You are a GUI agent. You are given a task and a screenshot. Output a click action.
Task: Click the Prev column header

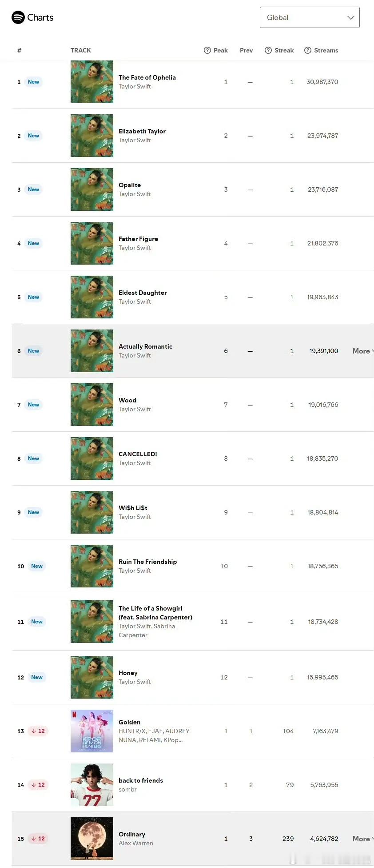pos(246,50)
